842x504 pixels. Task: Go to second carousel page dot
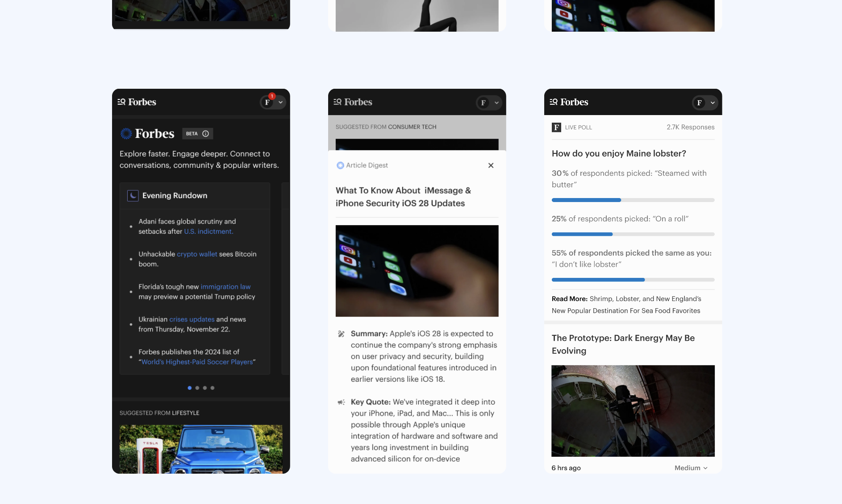[197, 388]
